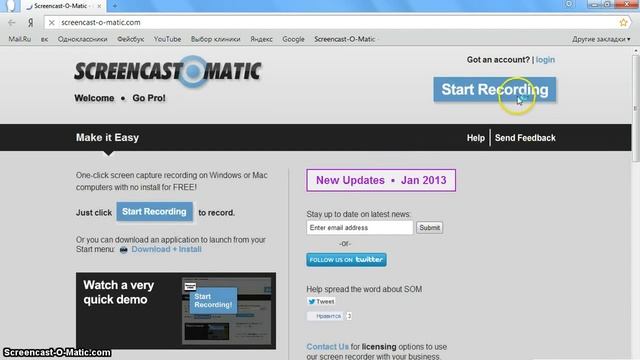
Task: Click the Tweet button
Action: tap(321, 302)
